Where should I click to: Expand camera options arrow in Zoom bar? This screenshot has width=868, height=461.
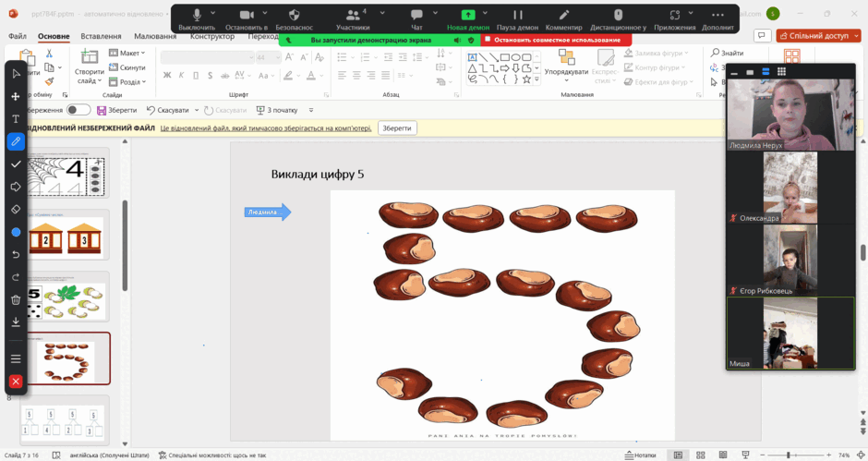pos(265,13)
